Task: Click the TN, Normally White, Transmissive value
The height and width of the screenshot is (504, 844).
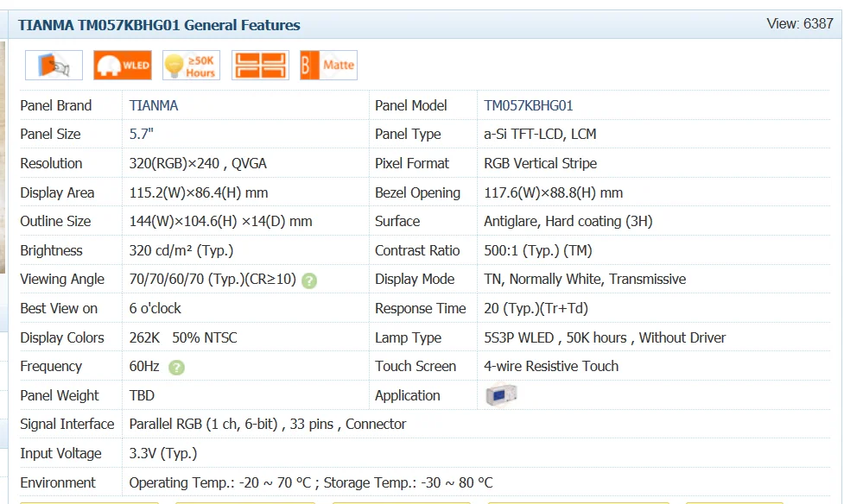Action: [x=585, y=279]
